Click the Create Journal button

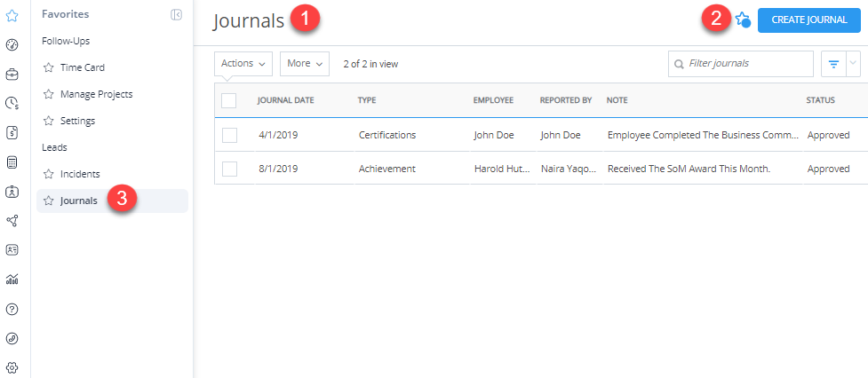click(x=809, y=20)
